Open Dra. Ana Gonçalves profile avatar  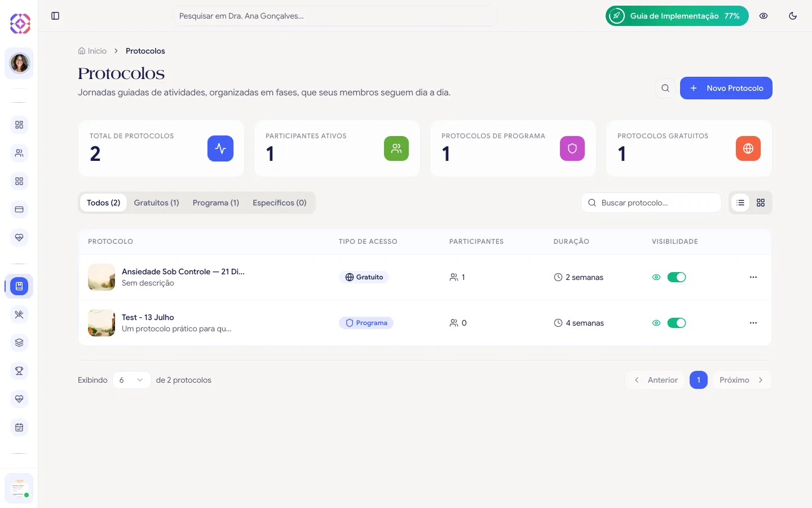[19, 63]
